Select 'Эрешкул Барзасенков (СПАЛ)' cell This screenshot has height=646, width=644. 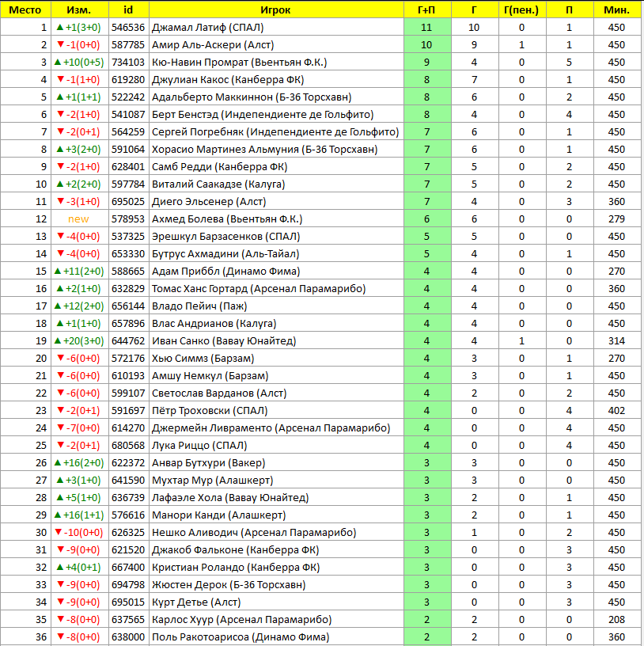coord(276,236)
